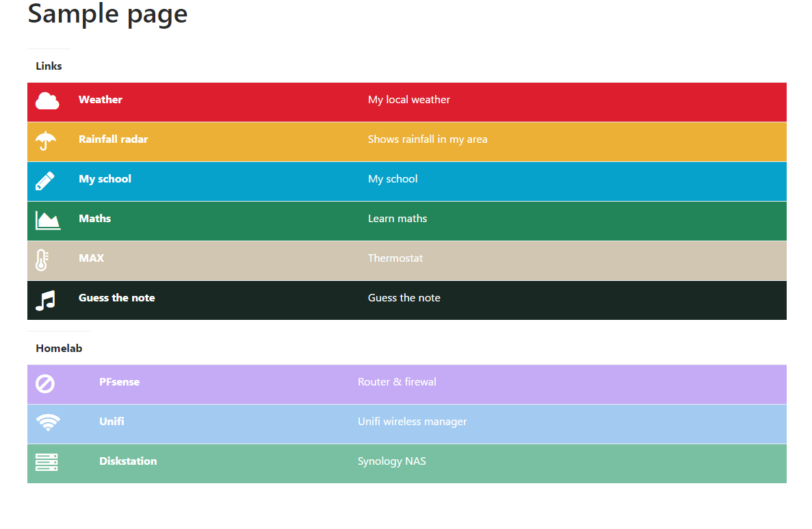Click the 'Synology NAS' description
The width and height of the screenshot is (812, 529).
392,461
